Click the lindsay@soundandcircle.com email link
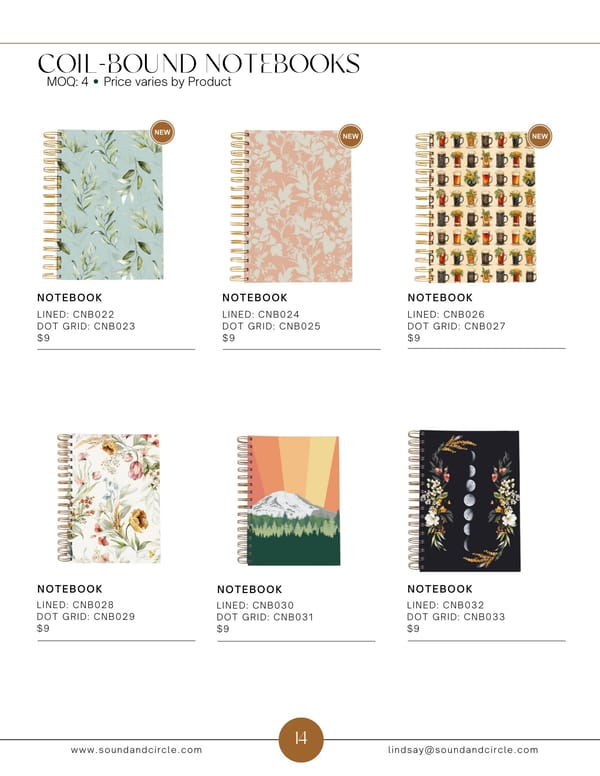The height and width of the screenshot is (776, 600). tap(463, 750)
